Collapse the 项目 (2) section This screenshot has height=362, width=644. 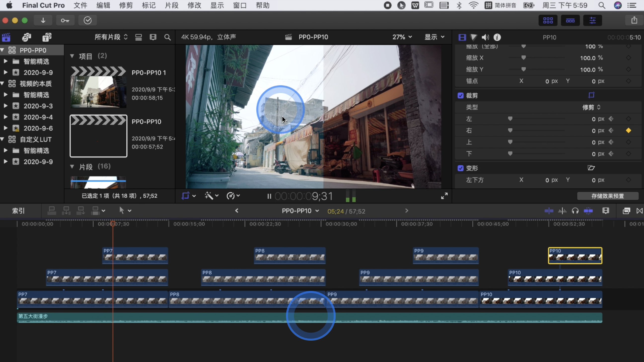[72, 56]
